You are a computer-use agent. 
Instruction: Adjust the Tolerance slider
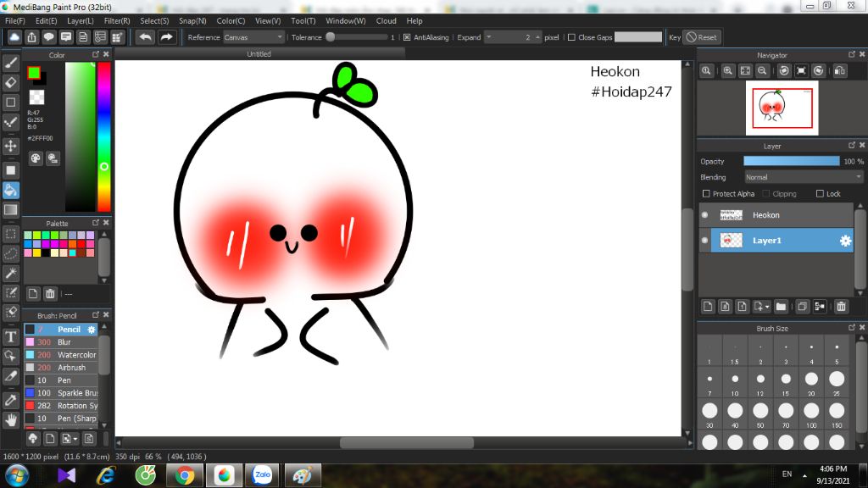coord(358,37)
